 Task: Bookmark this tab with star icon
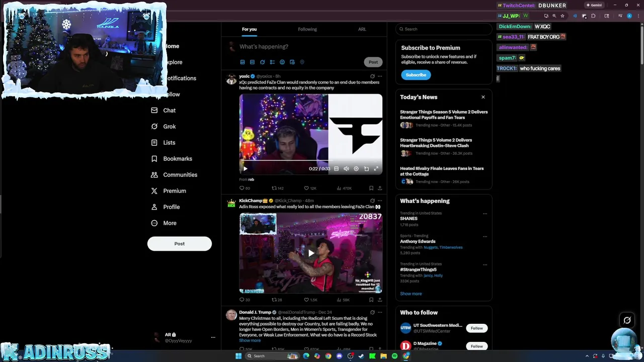coord(562,16)
